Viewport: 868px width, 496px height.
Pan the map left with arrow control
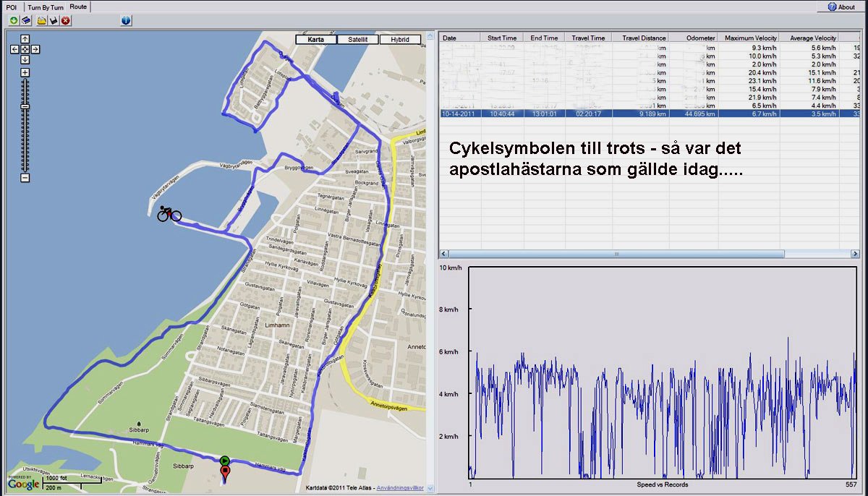[x=14, y=49]
